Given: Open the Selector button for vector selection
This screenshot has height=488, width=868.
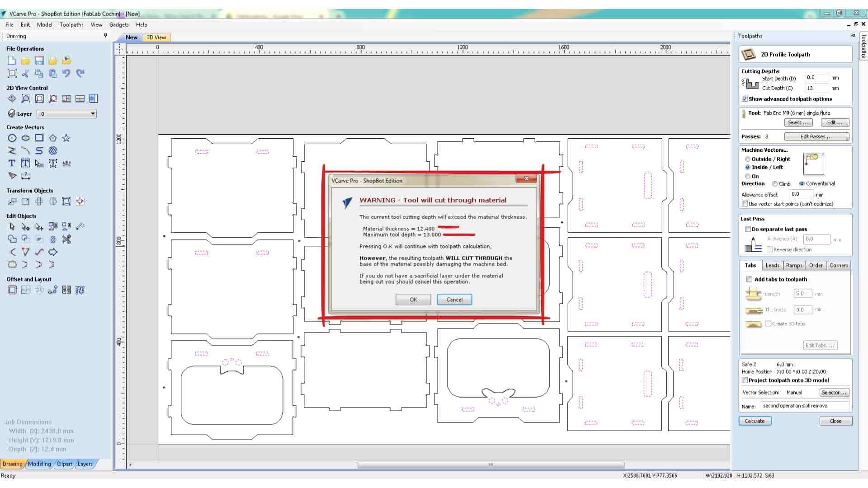Looking at the screenshot, I should point(834,393).
